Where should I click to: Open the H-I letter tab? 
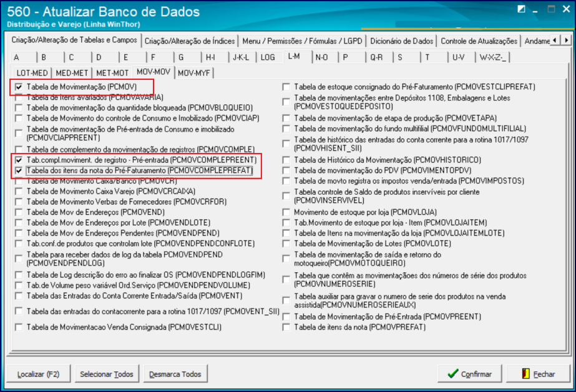tap(215, 57)
